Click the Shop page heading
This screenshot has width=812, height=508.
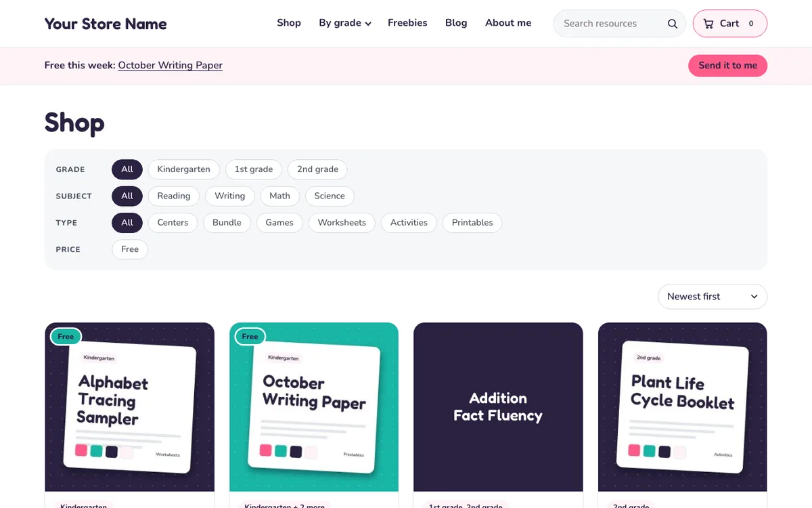point(74,123)
